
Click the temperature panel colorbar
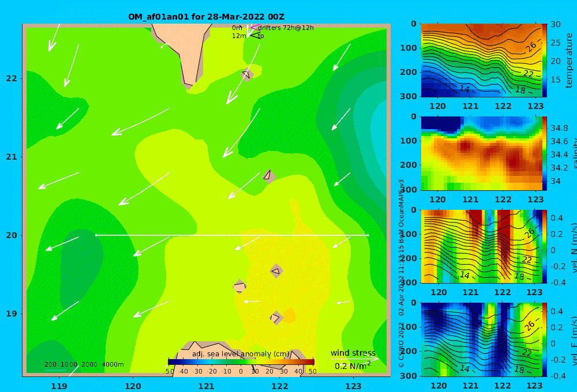point(544,61)
